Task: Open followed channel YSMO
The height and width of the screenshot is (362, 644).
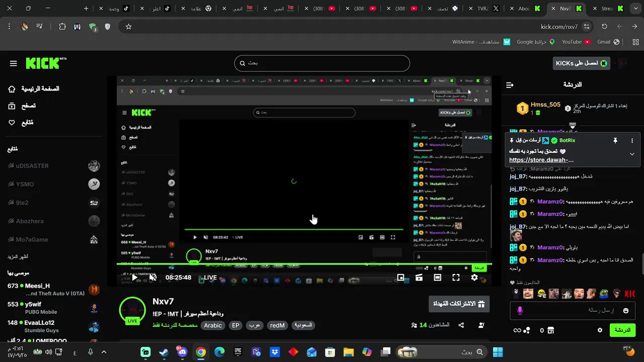Action: (53, 185)
